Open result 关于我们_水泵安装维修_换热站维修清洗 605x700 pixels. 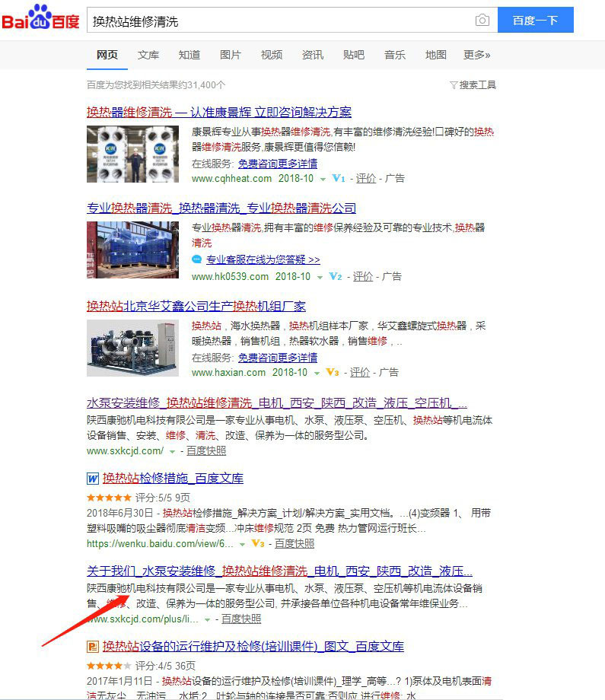tap(279, 571)
